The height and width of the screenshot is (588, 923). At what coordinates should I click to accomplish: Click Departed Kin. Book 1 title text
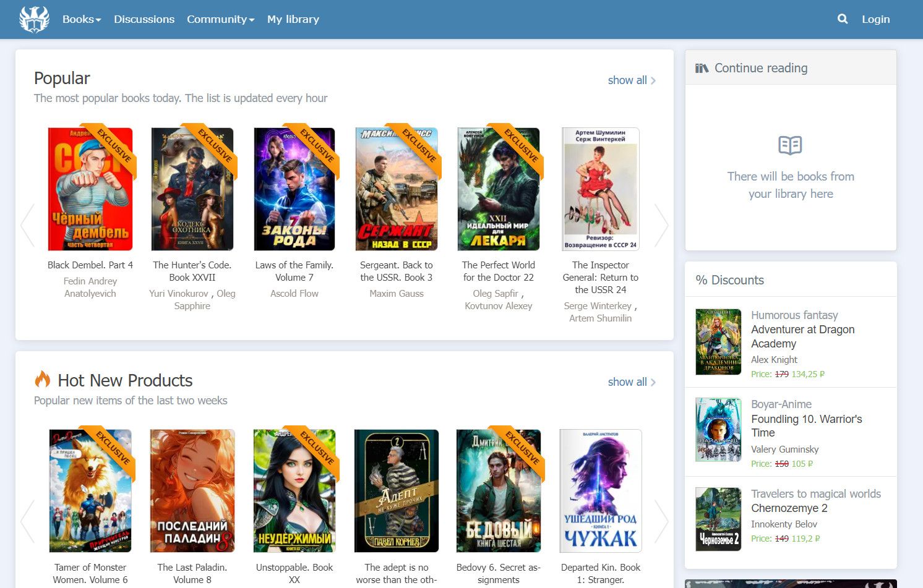point(601,574)
